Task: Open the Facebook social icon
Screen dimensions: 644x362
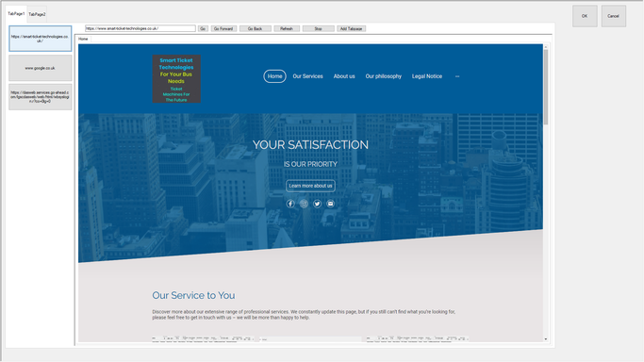Action: 290,204
